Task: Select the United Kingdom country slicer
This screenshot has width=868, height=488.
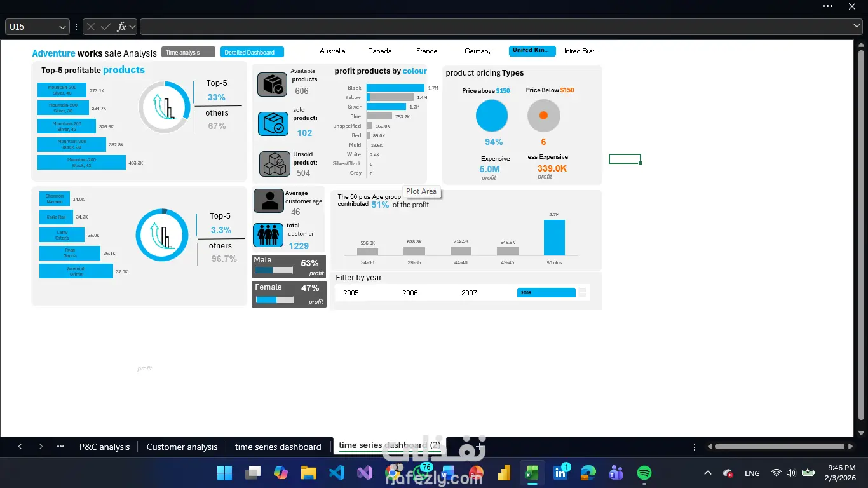Action: [x=532, y=51]
